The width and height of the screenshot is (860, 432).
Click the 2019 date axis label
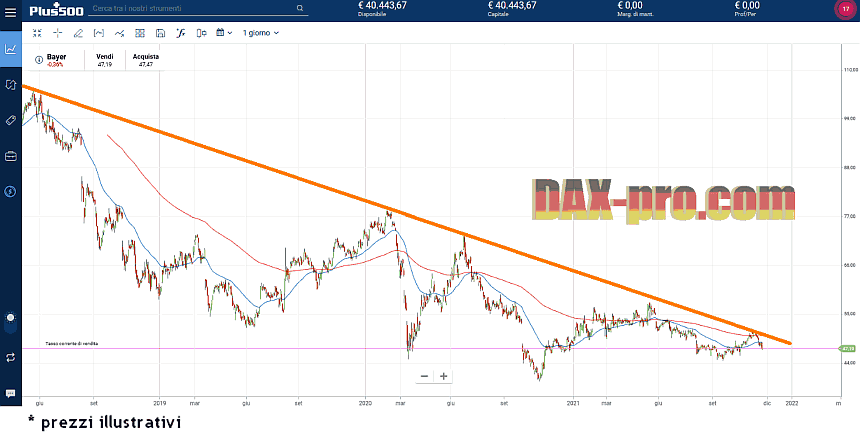(x=159, y=403)
